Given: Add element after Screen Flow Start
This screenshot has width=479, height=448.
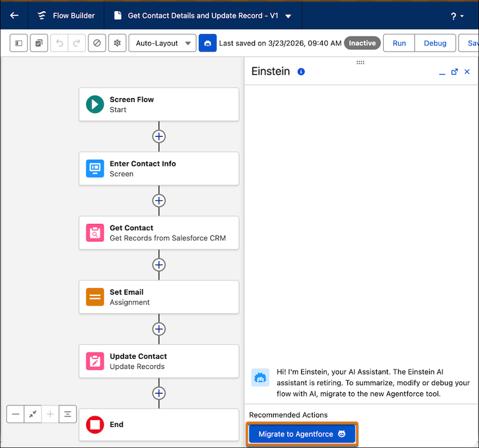Looking at the screenshot, I should [159, 137].
